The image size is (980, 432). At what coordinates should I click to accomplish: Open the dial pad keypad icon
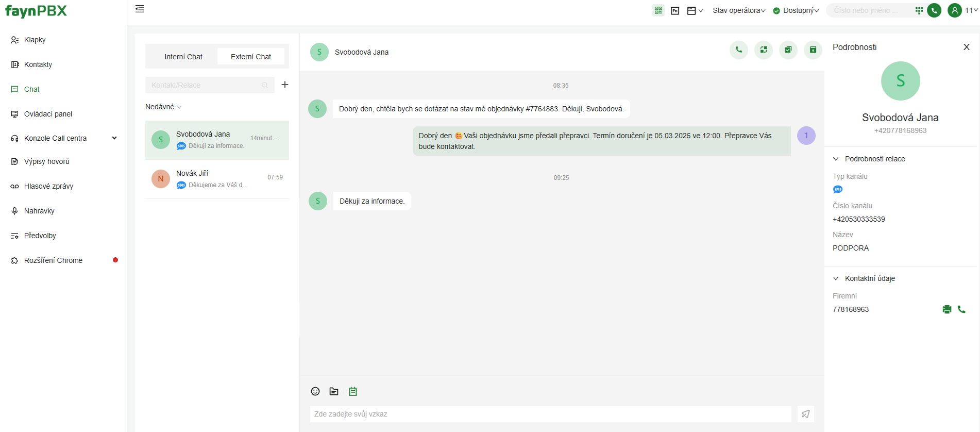[x=919, y=10]
